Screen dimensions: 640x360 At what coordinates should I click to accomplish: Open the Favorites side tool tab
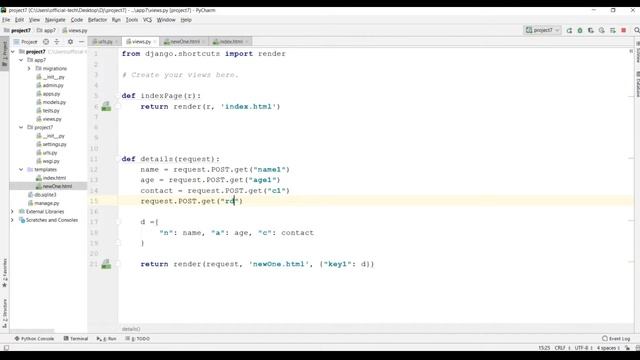click(x=4, y=273)
